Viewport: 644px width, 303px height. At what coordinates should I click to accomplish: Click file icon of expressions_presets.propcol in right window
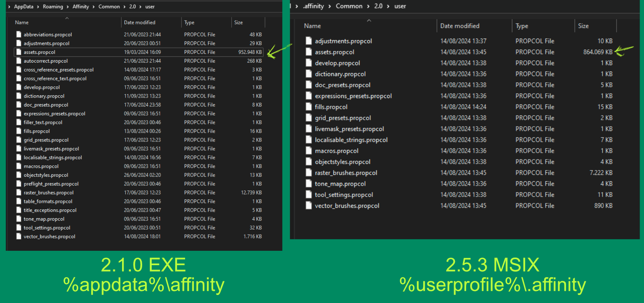308,96
